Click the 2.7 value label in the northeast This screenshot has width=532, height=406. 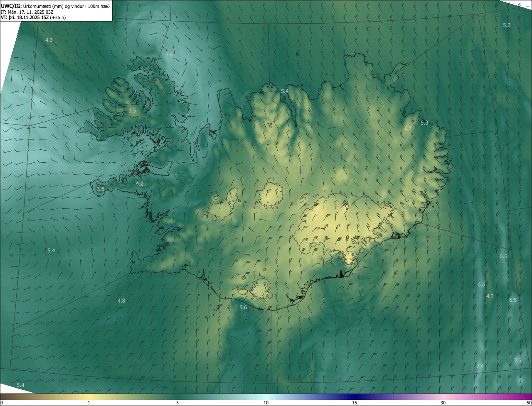click(408, 128)
